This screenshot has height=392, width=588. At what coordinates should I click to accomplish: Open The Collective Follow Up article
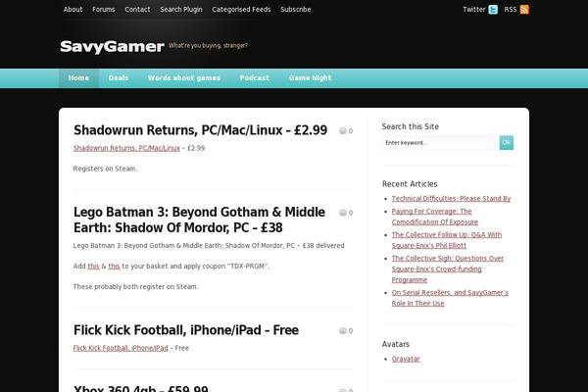tap(447, 240)
